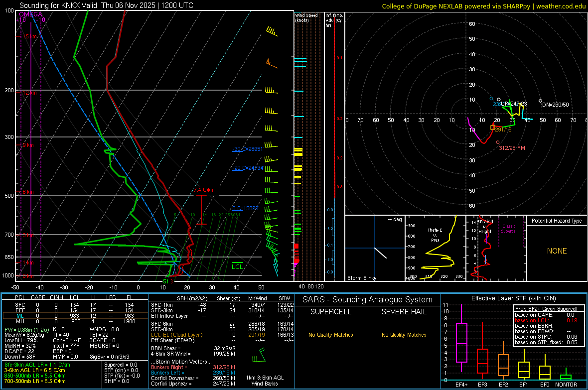Click the CINH column header

[56, 297]
